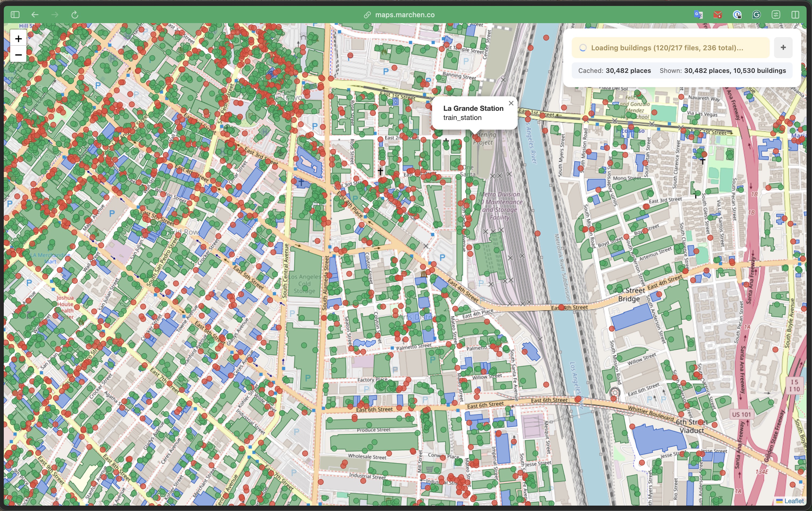812x511 pixels.
Task: Navigate back in browser history
Action: click(35, 15)
